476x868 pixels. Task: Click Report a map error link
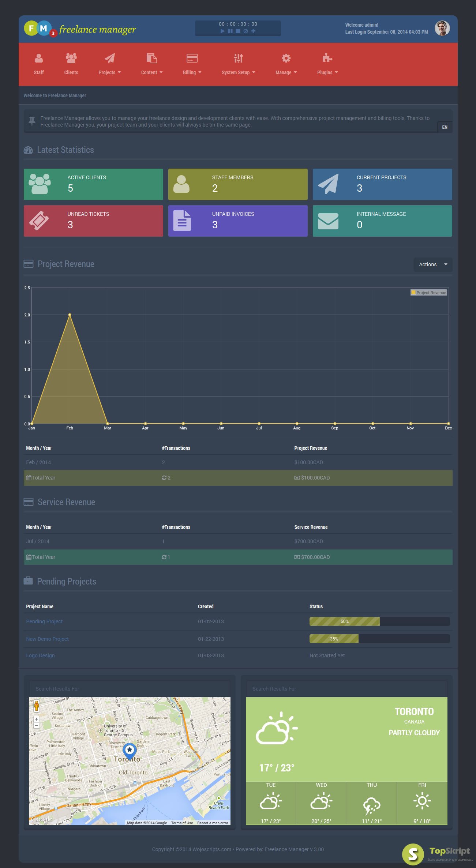click(x=213, y=823)
